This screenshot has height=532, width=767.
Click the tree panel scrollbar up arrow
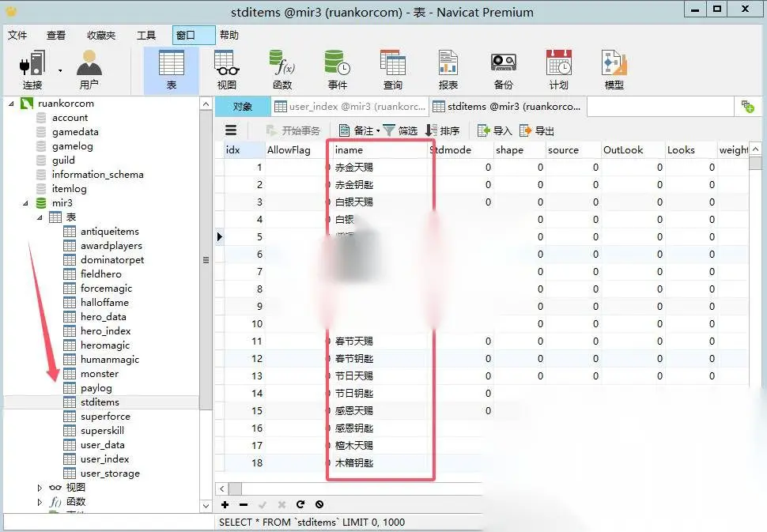coord(206,104)
